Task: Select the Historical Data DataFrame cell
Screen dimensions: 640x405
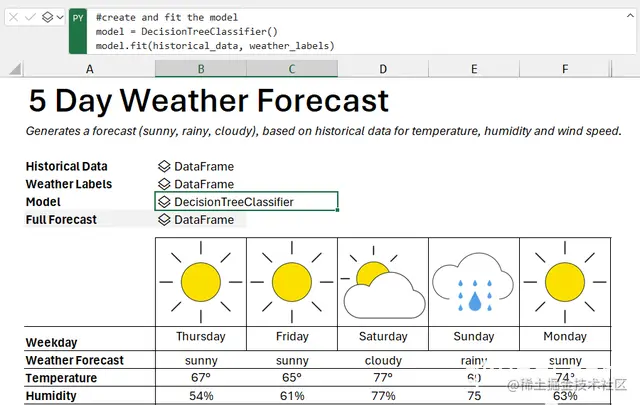Action: (201, 167)
